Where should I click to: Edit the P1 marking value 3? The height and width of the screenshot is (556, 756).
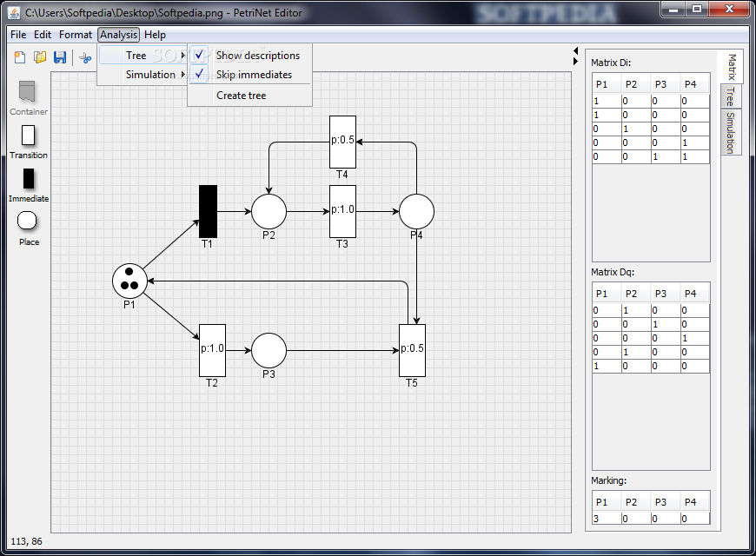pos(607,519)
